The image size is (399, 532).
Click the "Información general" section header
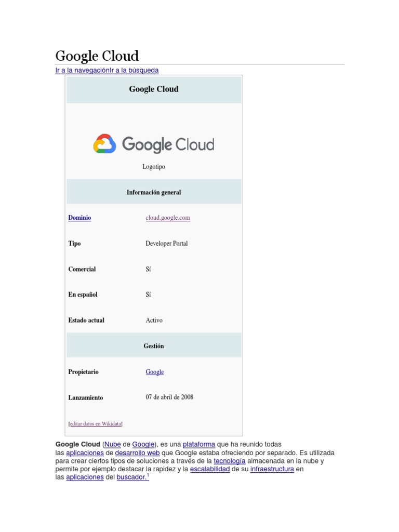pyautogui.click(x=154, y=192)
